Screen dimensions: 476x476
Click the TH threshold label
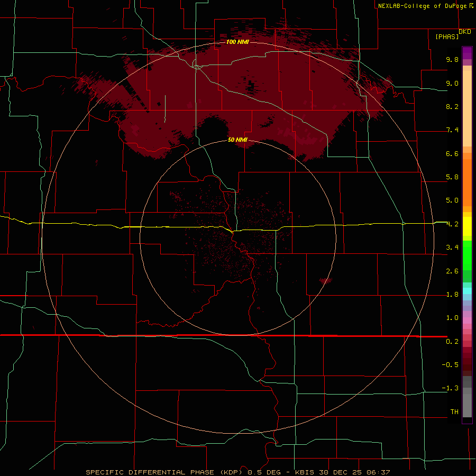(454, 412)
